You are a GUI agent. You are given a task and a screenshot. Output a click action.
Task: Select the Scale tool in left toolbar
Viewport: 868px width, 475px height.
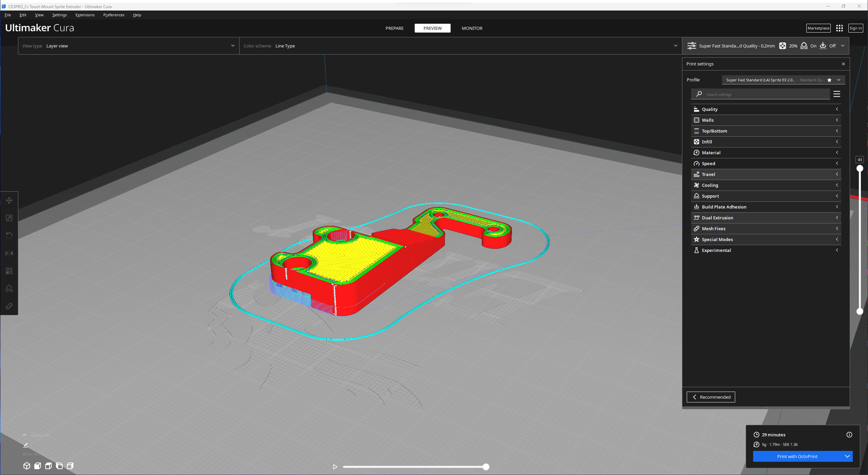coord(9,218)
